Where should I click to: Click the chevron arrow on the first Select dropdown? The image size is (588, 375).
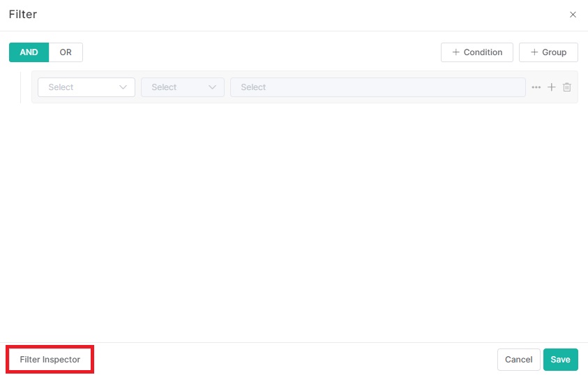123,87
